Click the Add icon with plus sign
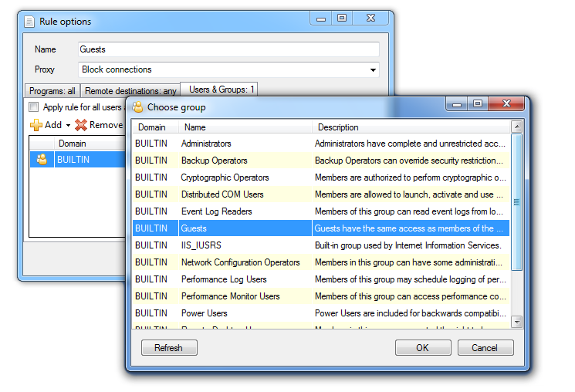The image size is (575, 392). click(x=36, y=125)
